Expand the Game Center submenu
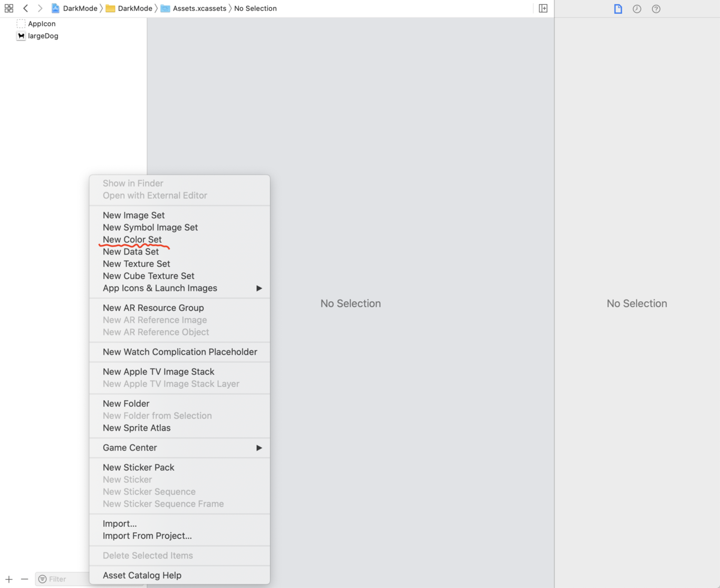 tap(179, 448)
